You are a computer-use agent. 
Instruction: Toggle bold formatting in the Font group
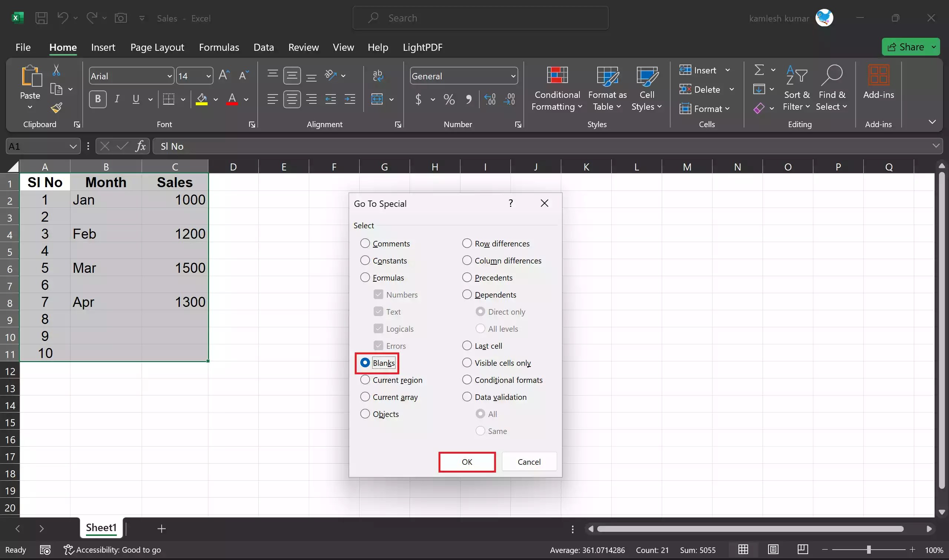(x=97, y=99)
